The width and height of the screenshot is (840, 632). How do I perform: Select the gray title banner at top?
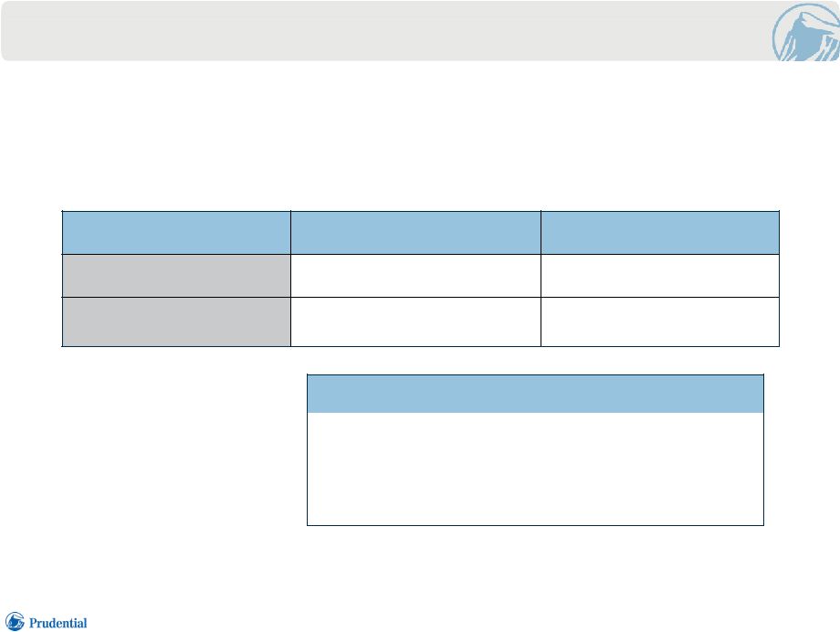click(x=385, y=30)
